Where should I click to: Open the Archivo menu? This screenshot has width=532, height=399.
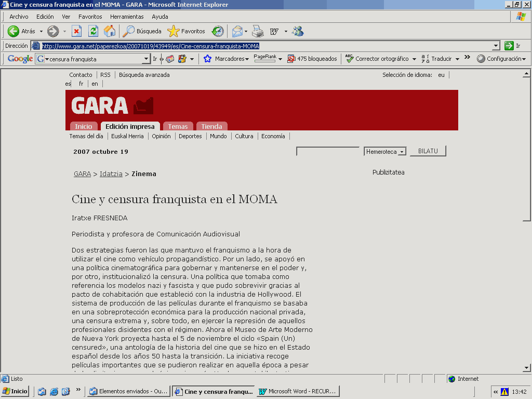19,17
